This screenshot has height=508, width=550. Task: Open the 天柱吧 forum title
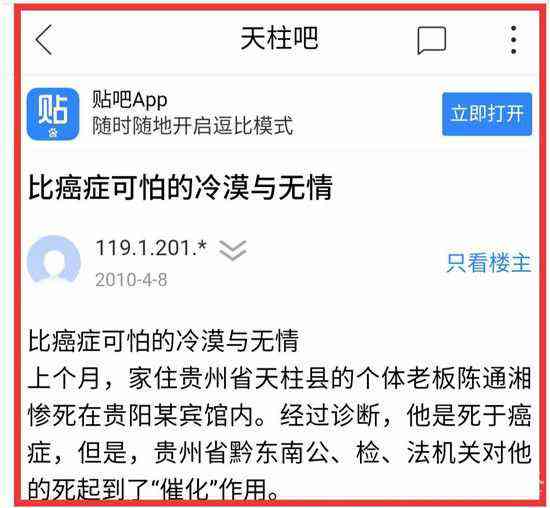pyautogui.click(x=279, y=38)
